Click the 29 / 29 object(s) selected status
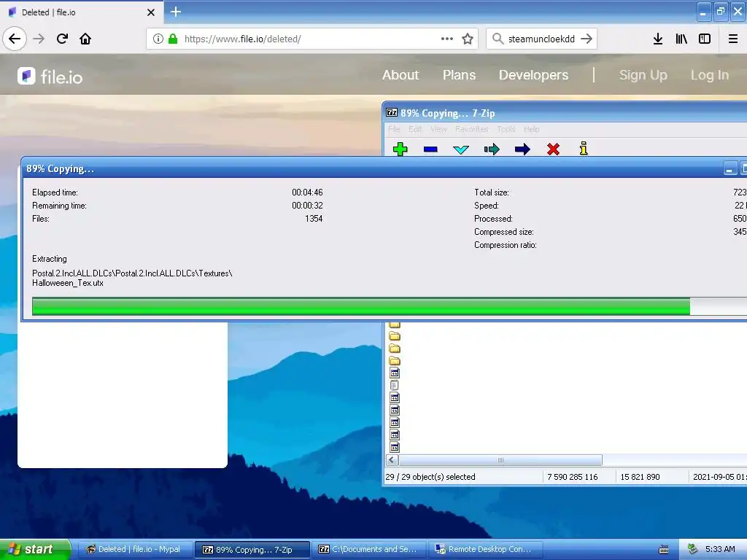747x560 pixels. tap(430, 477)
